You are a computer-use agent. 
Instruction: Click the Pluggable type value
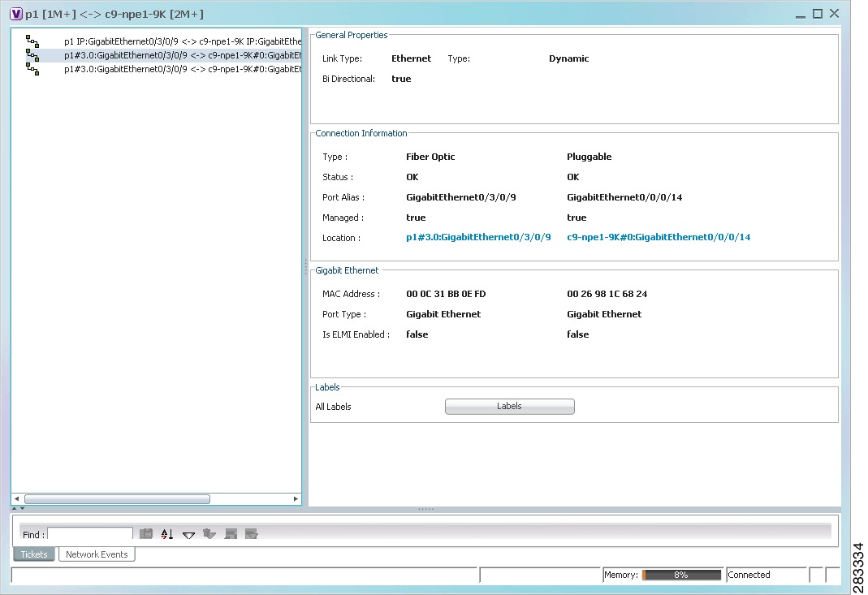589,157
